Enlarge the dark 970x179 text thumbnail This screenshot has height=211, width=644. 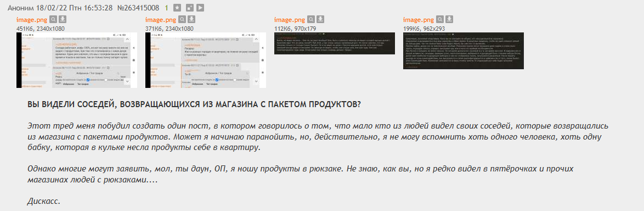335,43
